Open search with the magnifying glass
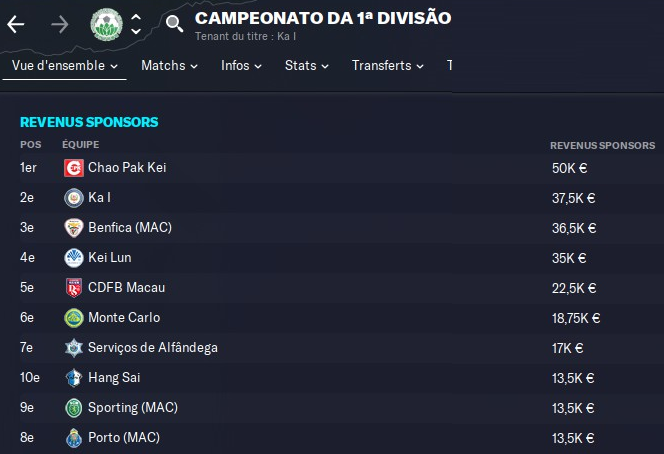664x454 pixels. click(x=174, y=24)
